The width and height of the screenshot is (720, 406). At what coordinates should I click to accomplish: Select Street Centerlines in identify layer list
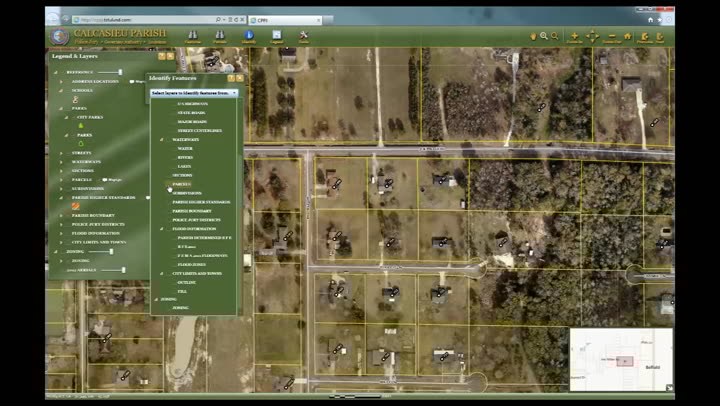[200, 131]
